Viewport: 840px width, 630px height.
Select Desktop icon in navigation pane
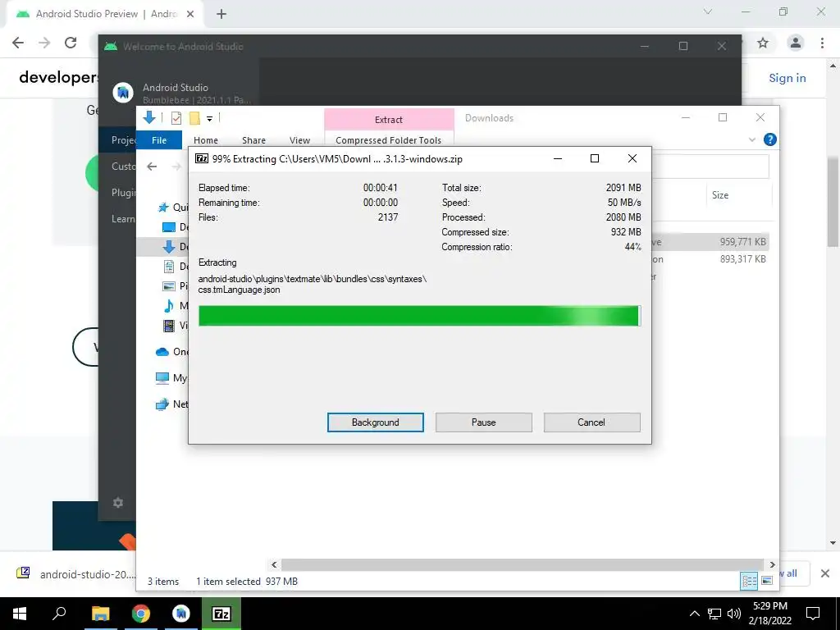[169, 227]
